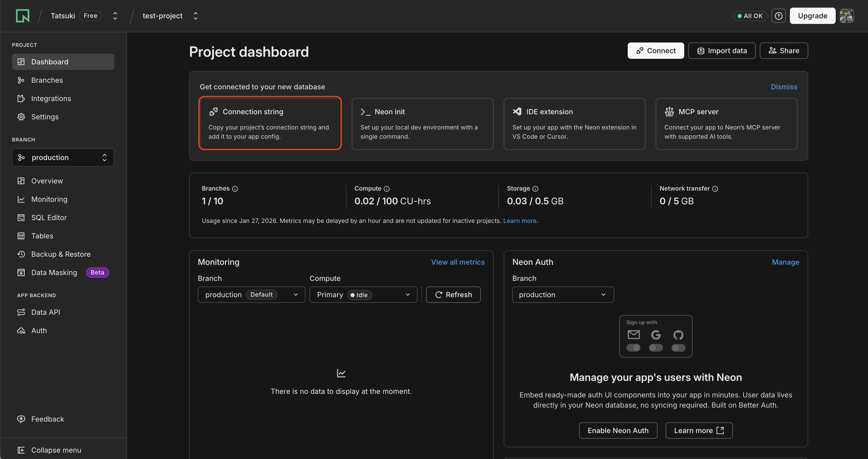Click the Backup & Restore icon

tap(21, 254)
